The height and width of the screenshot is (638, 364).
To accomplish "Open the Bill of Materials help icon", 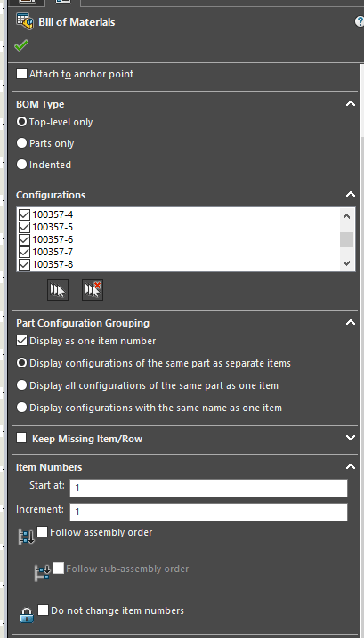I will 360,21.
